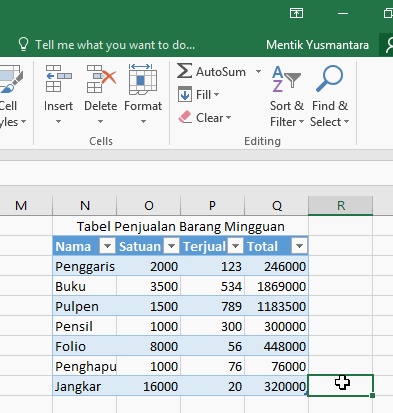Expand the Format dropdown arrow
The width and height of the screenshot is (393, 413).
(x=143, y=122)
